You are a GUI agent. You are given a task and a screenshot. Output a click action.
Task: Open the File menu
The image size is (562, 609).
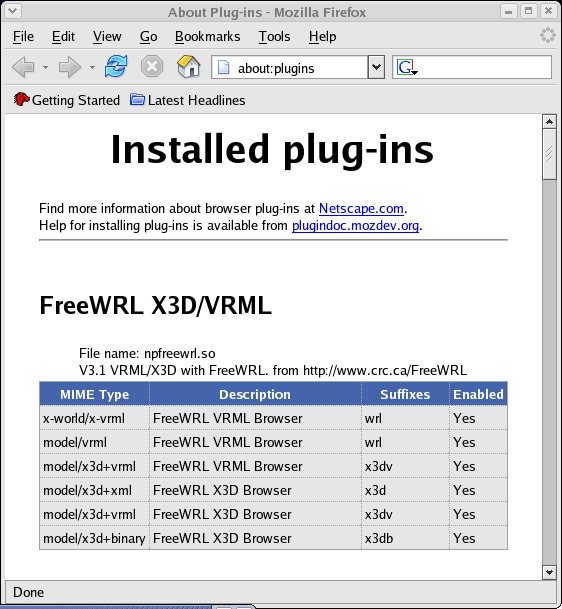point(23,37)
